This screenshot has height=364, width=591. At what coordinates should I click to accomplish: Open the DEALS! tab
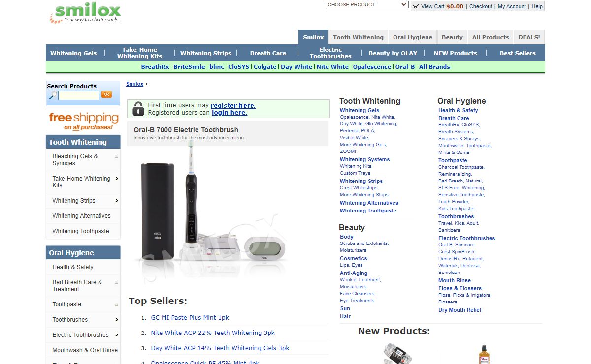click(529, 37)
